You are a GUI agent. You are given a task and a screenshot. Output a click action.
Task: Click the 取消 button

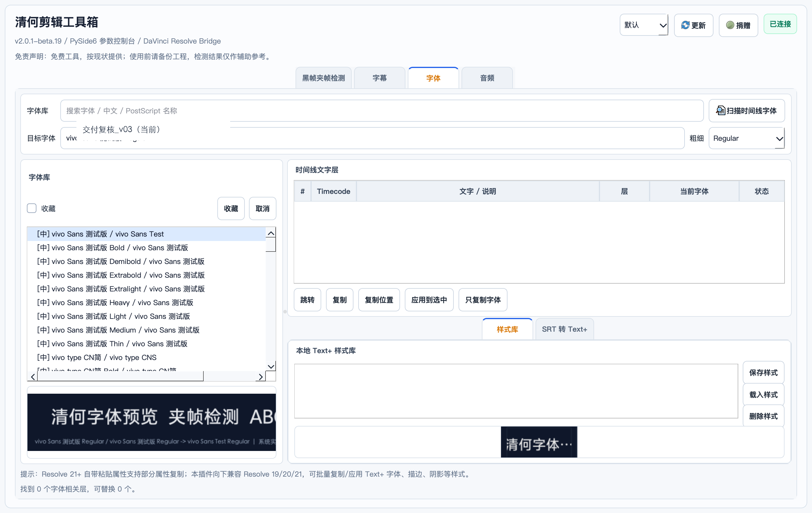pyautogui.click(x=262, y=208)
